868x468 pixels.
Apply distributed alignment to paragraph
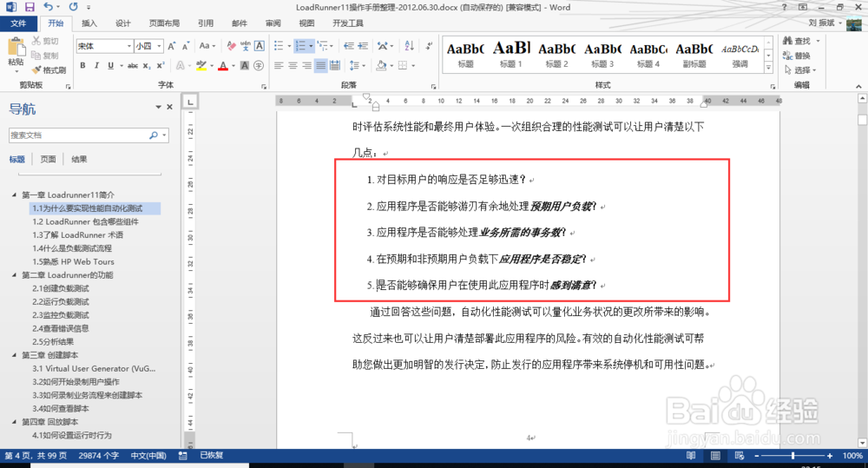pos(335,65)
